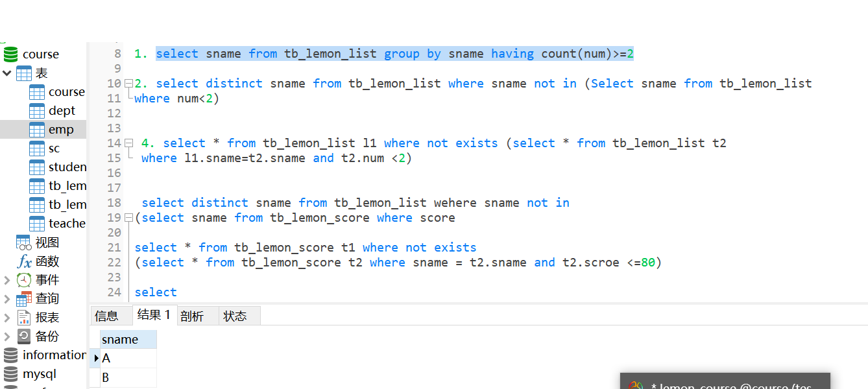Click the sname column header in results
Screen dimensions: 868x389
click(121, 339)
